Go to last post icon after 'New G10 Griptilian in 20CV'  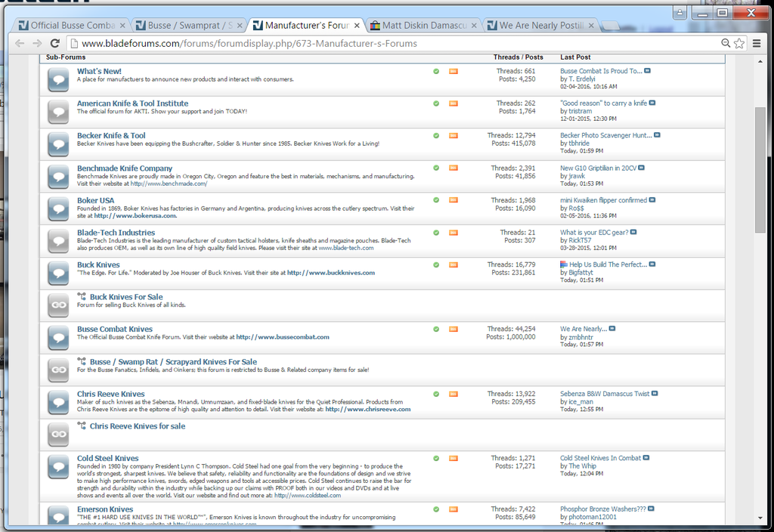point(641,168)
